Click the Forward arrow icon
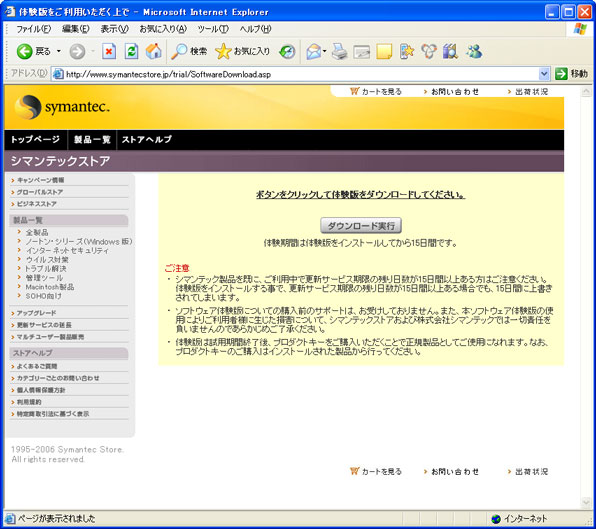The width and height of the screenshot is (596, 529). click(x=77, y=51)
